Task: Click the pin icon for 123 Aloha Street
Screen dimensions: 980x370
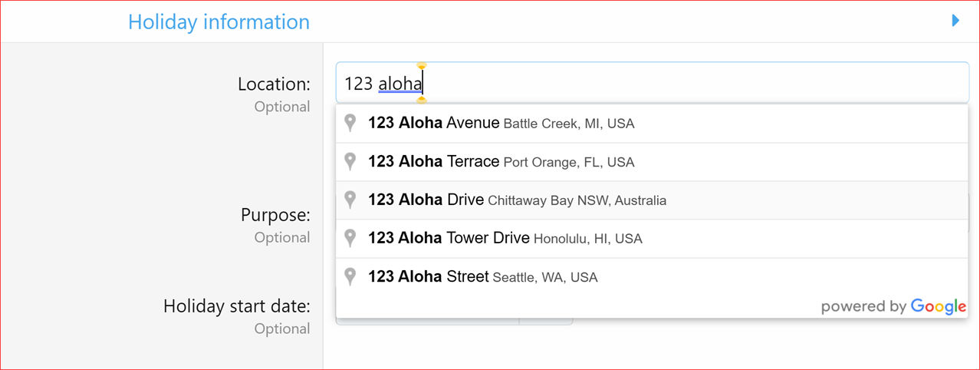Action: pos(350,276)
